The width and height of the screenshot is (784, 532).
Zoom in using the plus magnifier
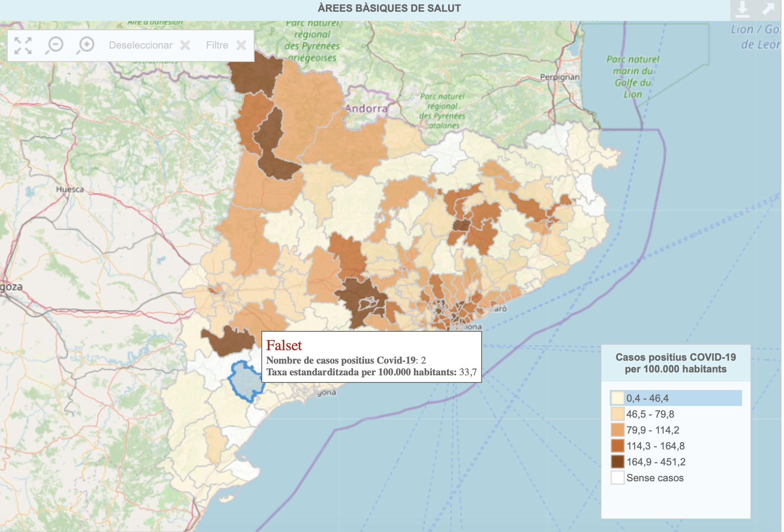click(x=86, y=45)
